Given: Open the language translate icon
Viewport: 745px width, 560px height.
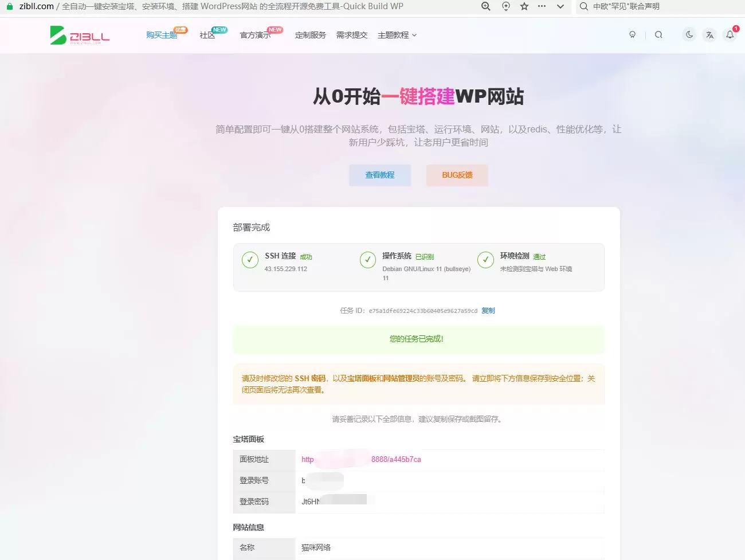Looking at the screenshot, I should point(709,35).
